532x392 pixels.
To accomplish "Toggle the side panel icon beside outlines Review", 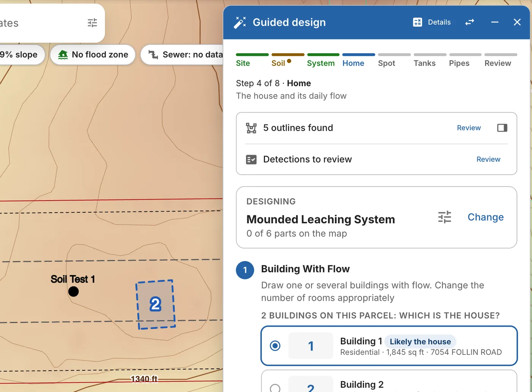I will pyautogui.click(x=502, y=128).
